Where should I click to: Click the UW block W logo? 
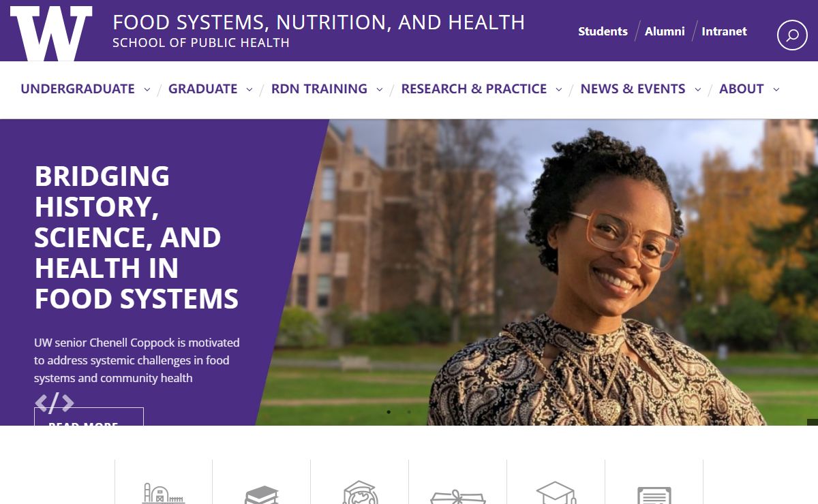click(x=51, y=33)
